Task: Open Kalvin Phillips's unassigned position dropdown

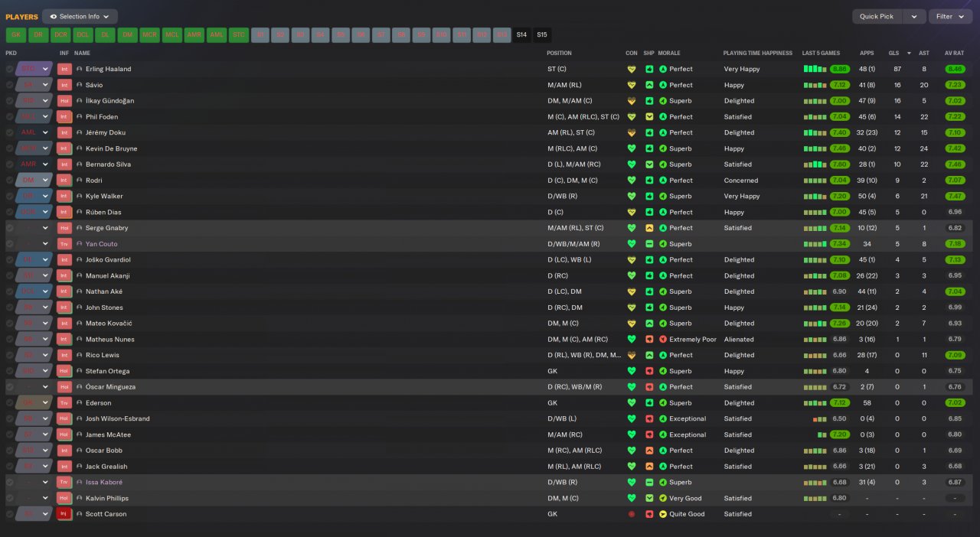Action: [x=34, y=499]
